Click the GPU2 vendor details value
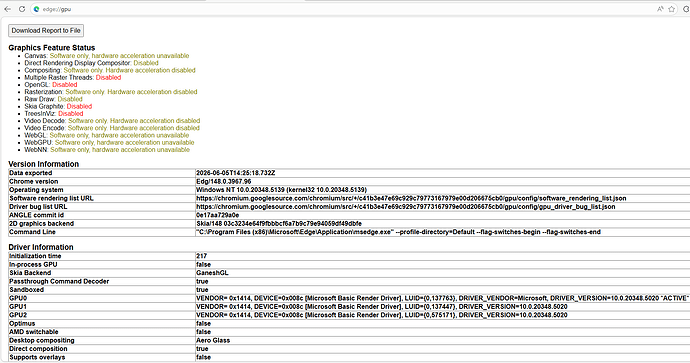690x363 pixels. [x=382, y=315]
